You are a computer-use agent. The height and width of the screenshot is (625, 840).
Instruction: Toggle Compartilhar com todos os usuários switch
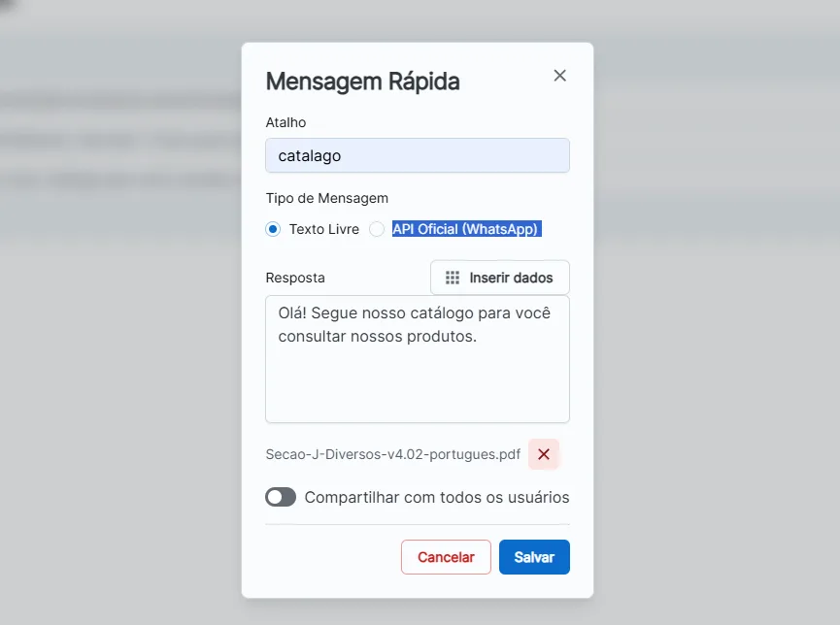281,497
